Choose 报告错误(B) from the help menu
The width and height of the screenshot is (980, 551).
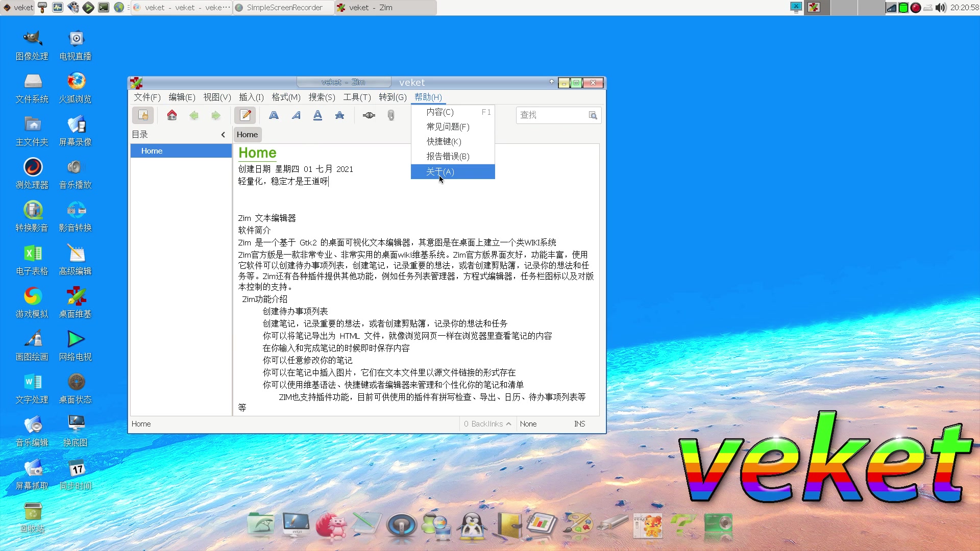pos(453,157)
